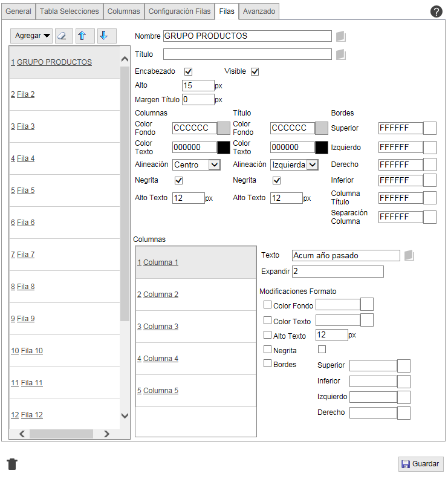This screenshot has height=479, width=448.
Task: Click the icon beside the Texto field
Action: 409,255
